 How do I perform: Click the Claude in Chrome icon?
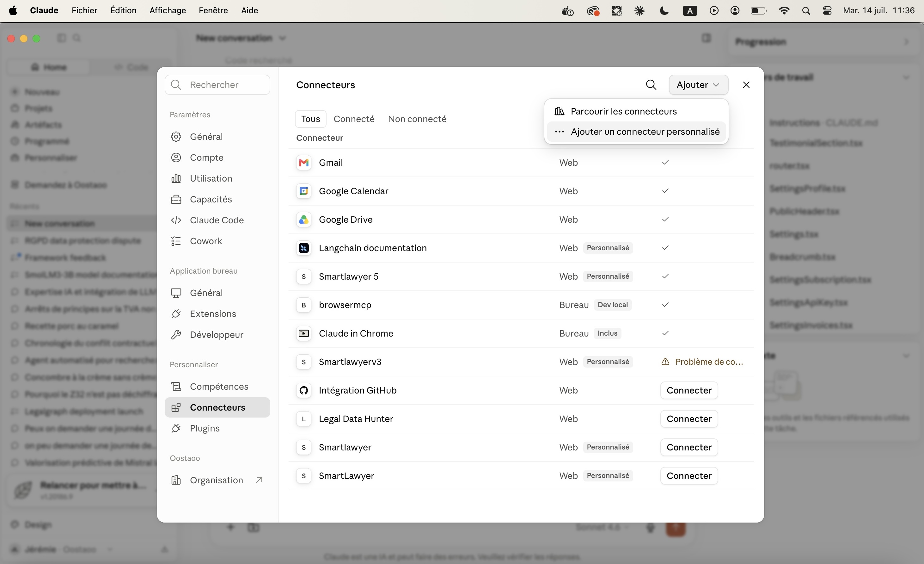(x=304, y=333)
